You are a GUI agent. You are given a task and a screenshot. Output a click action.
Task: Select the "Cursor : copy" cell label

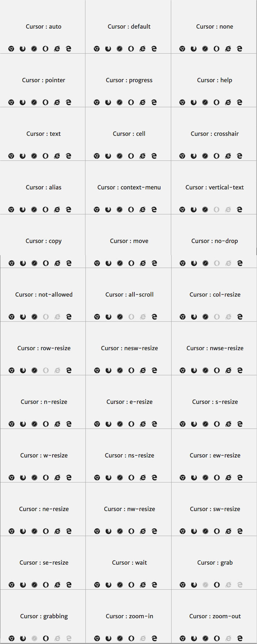tap(43, 241)
